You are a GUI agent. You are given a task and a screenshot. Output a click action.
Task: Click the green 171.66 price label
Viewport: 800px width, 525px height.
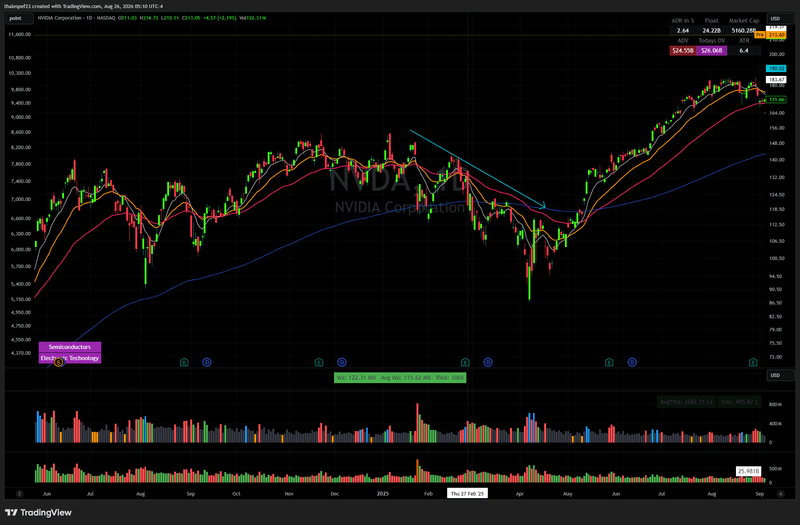pos(776,99)
